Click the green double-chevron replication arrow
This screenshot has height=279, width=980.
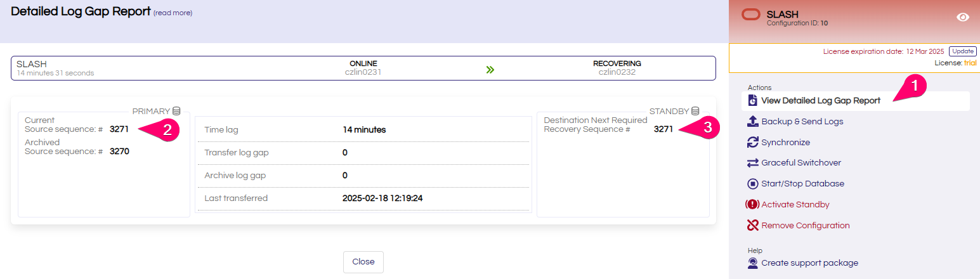tap(490, 70)
